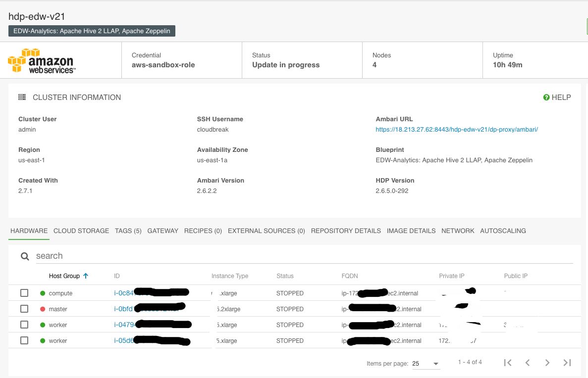Click the Cluster Information panel icon
Screen dimensions: 588x378
coord(22,97)
